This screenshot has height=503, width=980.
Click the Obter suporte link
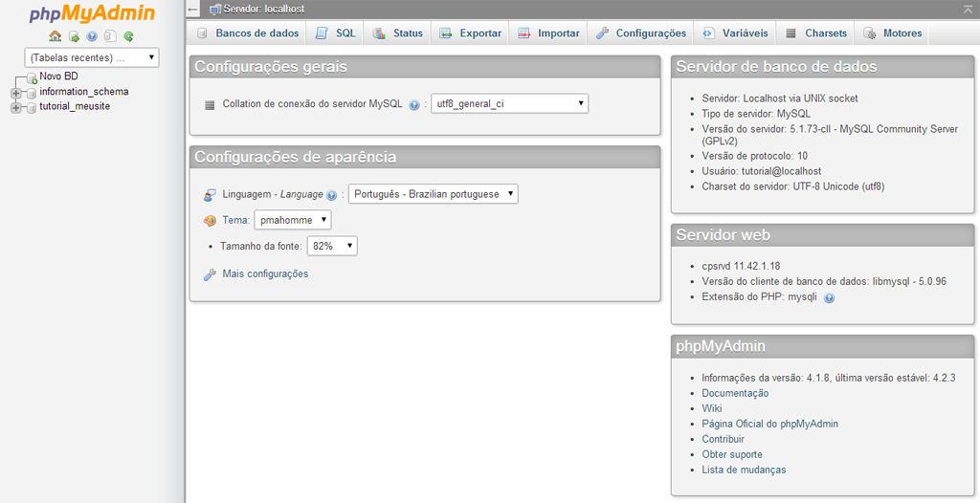pyautogui.click(x=732, y=454)
